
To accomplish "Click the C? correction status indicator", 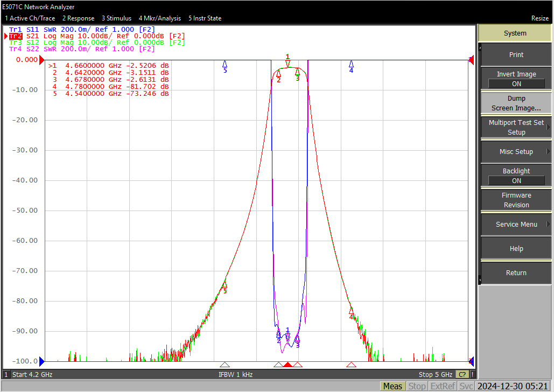I will tap(462, 374).
